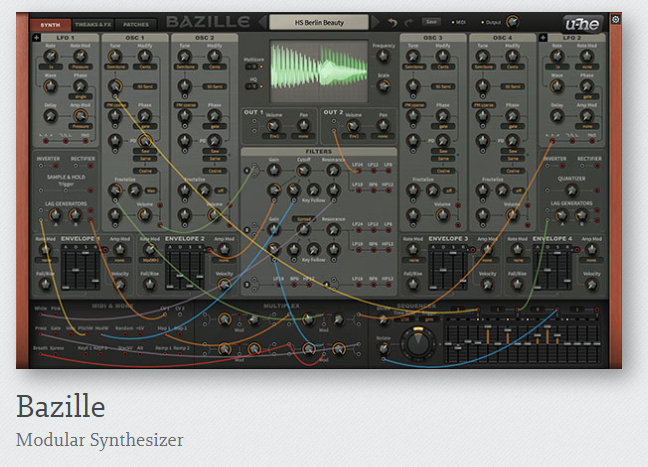Toggle the HQ switch
Image resolution: width=648 pixels, height=467 pixels.
click(x=252, y=86)
